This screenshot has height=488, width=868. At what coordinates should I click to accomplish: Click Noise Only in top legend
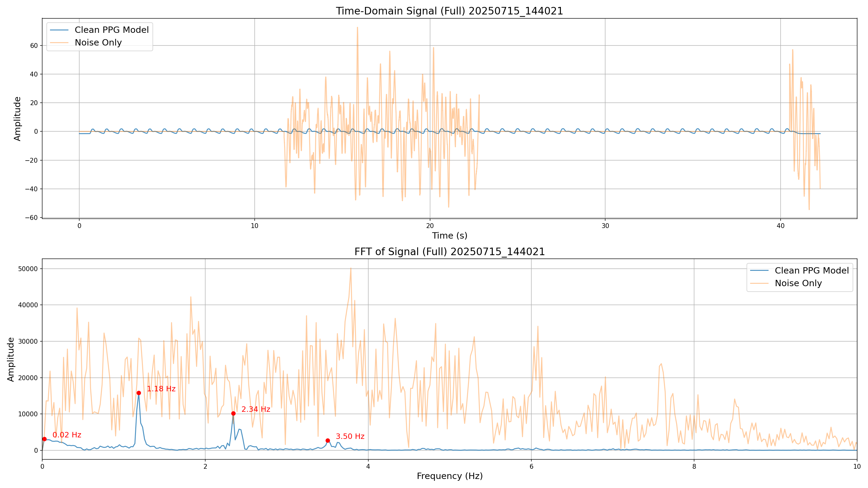point(98,43)
